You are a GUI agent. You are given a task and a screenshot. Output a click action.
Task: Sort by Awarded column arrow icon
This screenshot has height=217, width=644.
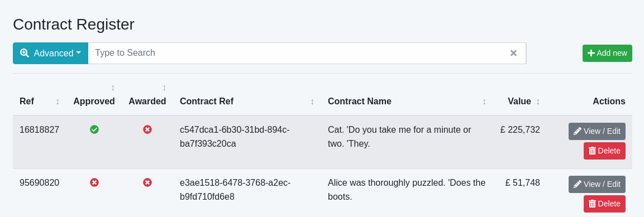pos(164,88)
